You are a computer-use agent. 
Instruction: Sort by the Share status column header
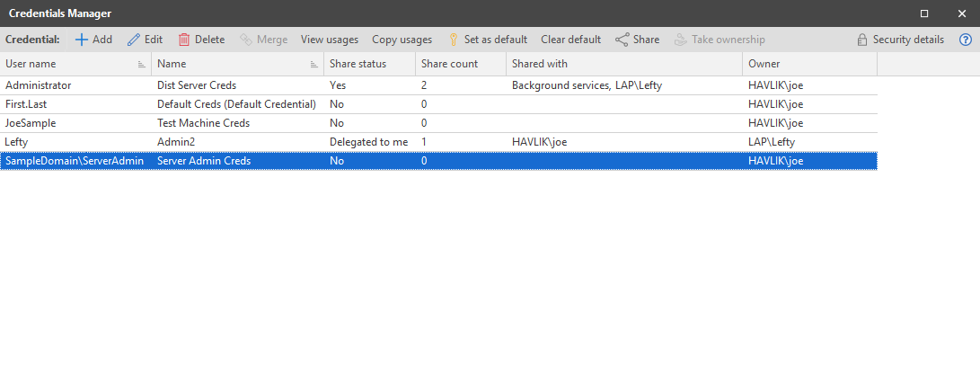click(358, 64)
